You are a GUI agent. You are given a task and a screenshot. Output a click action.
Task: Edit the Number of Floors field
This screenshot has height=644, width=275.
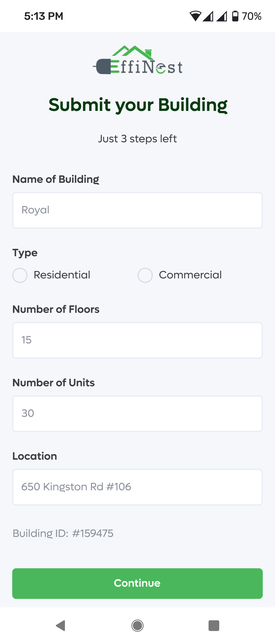pyautogui.click(x=137, y=340)
